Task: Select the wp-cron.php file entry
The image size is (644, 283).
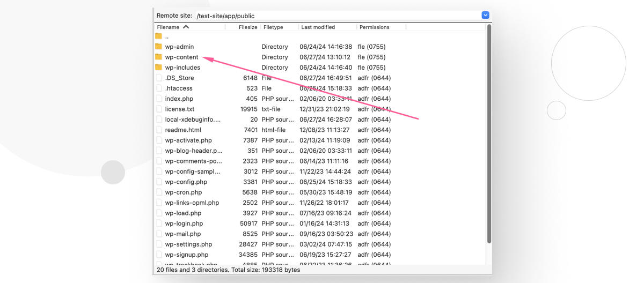Action: point(183,192)
